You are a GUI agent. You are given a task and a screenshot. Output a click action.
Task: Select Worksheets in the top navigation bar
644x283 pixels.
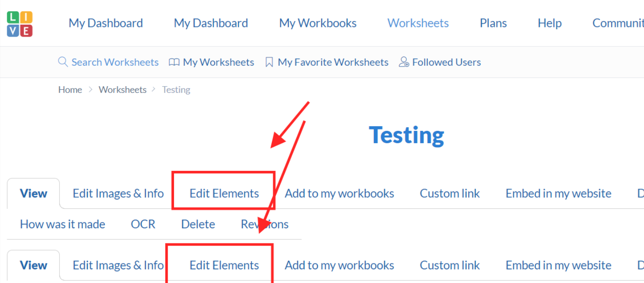(418, 23)
